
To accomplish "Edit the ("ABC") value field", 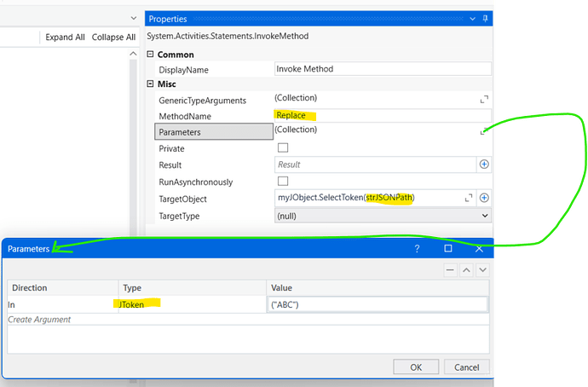I will [x=378, y=304].
